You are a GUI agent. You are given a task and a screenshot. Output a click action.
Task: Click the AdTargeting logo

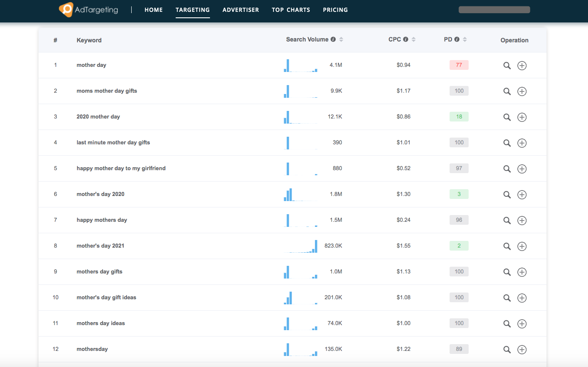point(88,9)
